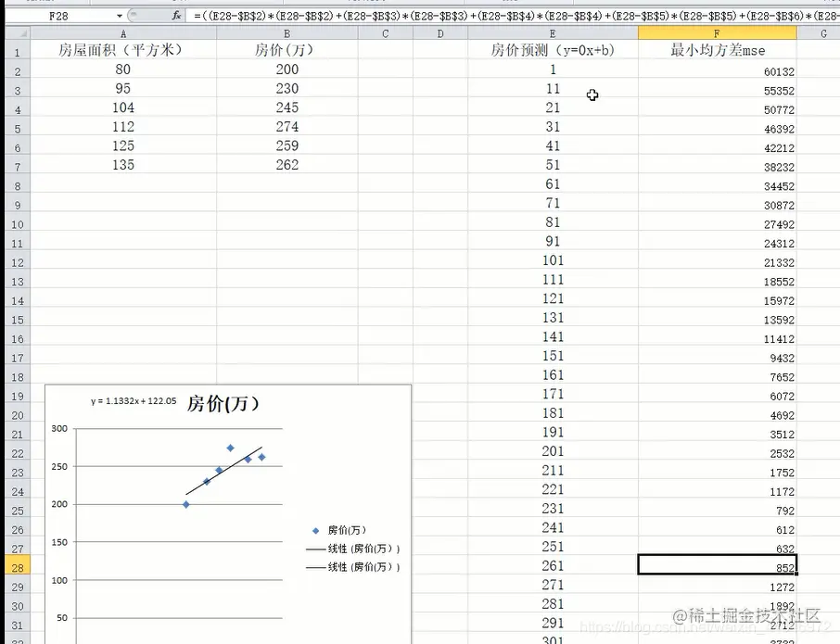Screen dimensions: 840x644
Task: Select cell F28 with value 852
Action: 717,565
